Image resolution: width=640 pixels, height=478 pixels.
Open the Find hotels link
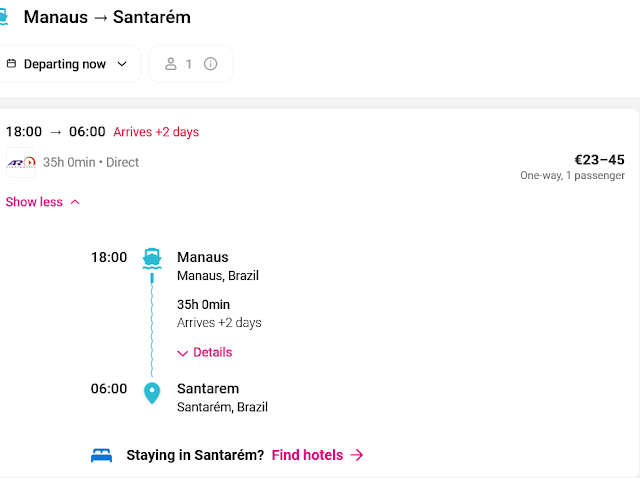coord(307,455)
